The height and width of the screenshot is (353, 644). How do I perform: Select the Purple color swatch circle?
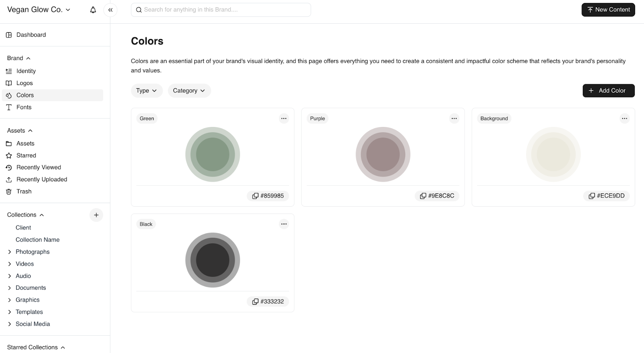(x=383, y=154)
